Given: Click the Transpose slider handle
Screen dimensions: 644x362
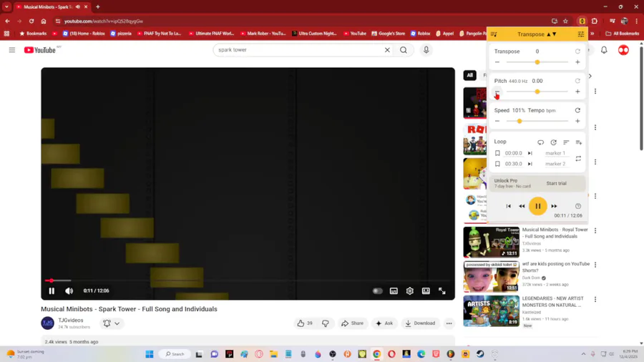Looking at the screenshot, I should (537, 62).
